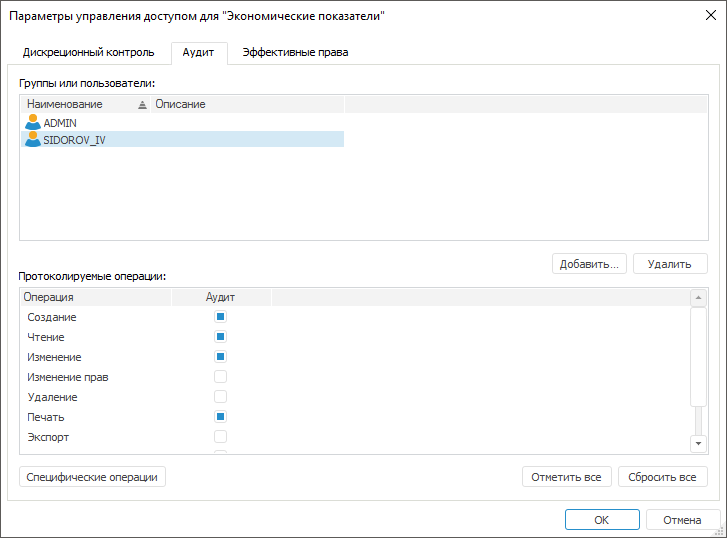
Task: Uncheck audit for Создание operation
Action: (x=221, y=317)
